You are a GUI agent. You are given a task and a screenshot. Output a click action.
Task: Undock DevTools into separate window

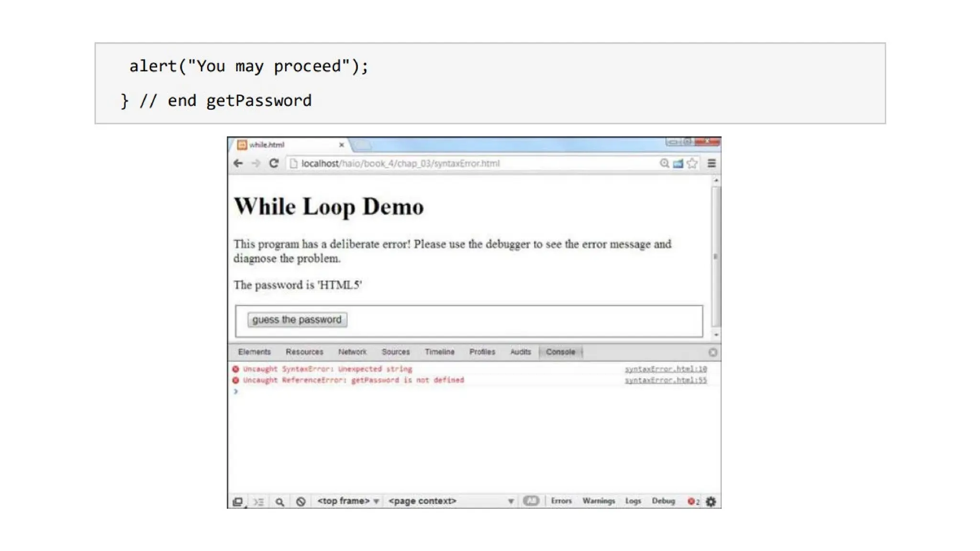coord(238,501)
